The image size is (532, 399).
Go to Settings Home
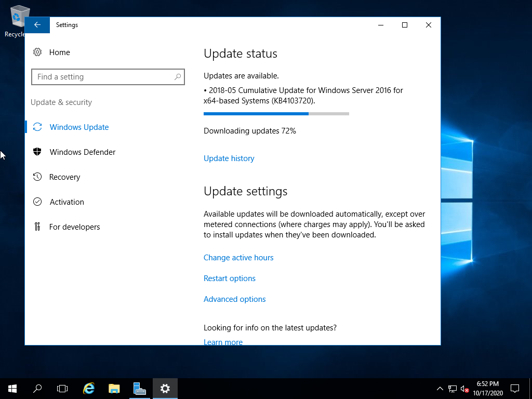tap(59, 52)
